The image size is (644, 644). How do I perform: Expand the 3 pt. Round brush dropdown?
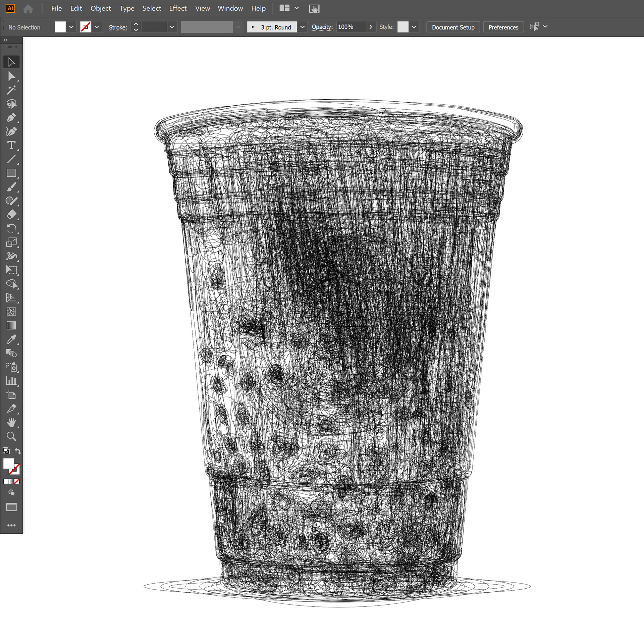302,27
